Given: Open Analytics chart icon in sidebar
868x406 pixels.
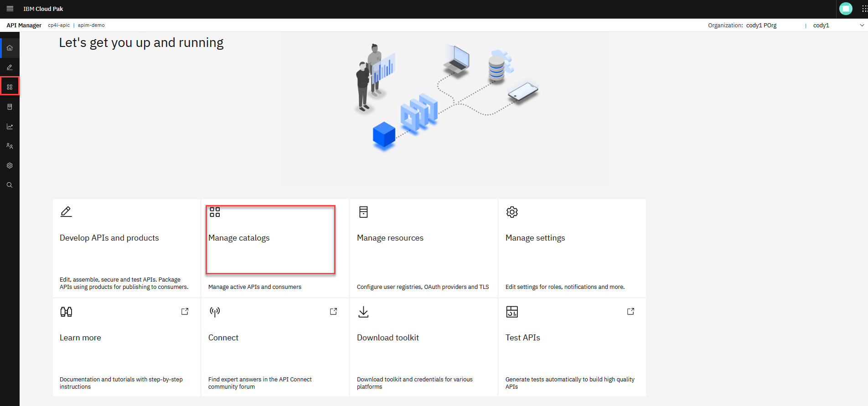Looking at the screenshot, I should point(10,126).
